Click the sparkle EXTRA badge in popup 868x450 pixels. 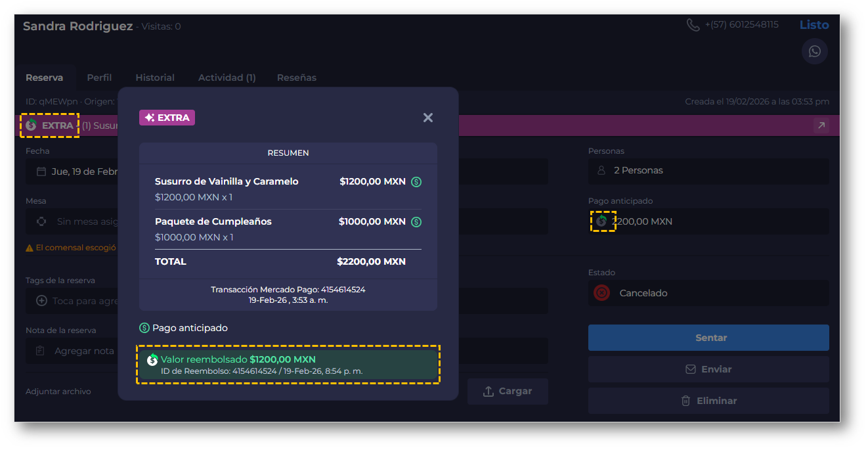pyautogui.click(x=167, y=118)
